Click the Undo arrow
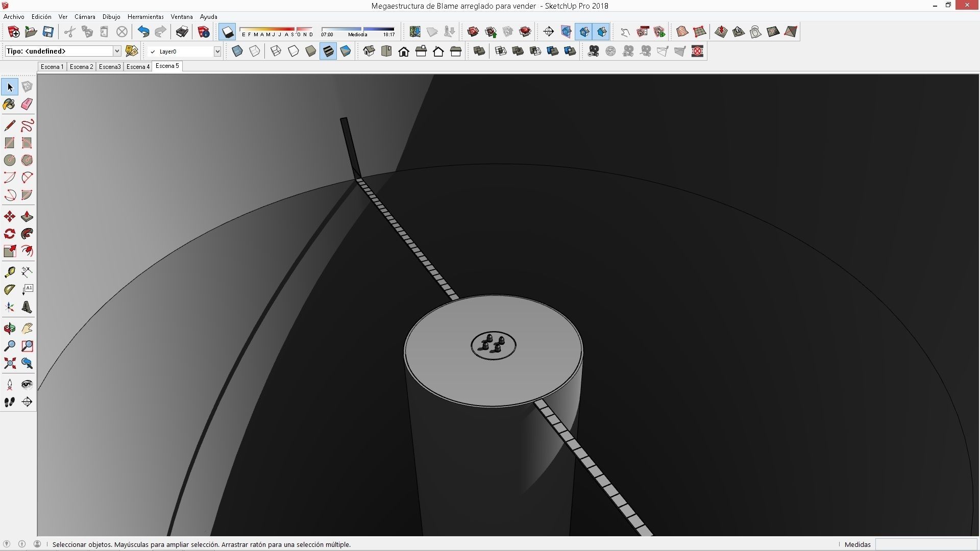Image resolution: width=980 pixels, height=551 pixels. point(143,32)
